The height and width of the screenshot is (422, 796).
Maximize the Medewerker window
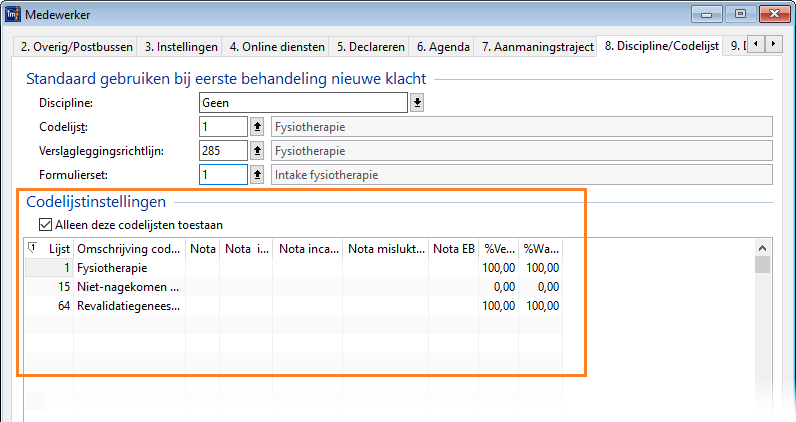tap(740, 14)
